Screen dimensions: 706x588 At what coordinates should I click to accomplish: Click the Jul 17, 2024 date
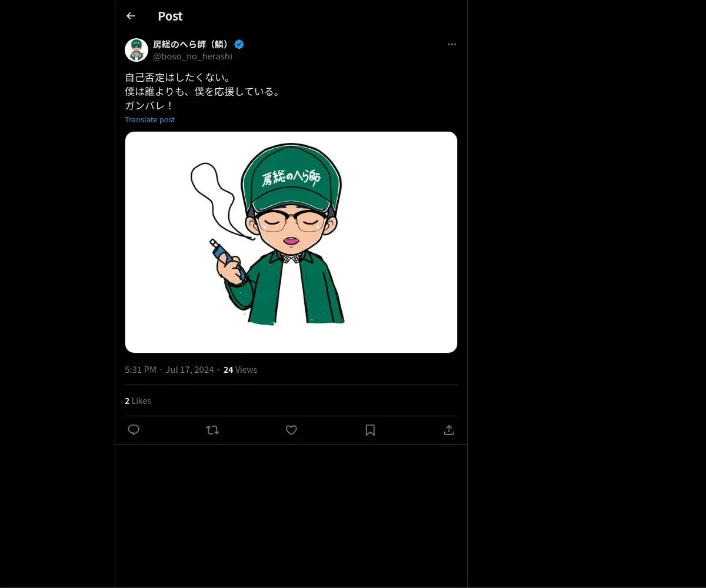189,369
